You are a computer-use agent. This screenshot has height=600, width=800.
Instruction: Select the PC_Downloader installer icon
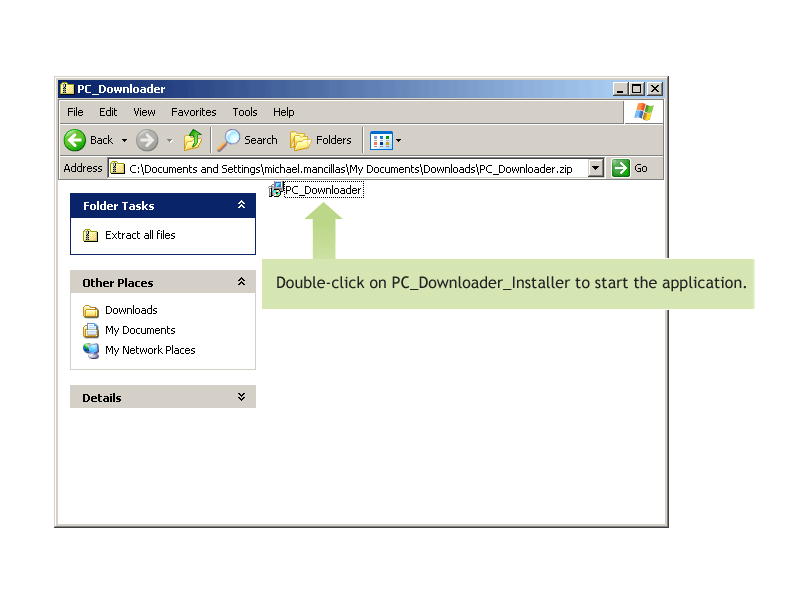point(276,189)
